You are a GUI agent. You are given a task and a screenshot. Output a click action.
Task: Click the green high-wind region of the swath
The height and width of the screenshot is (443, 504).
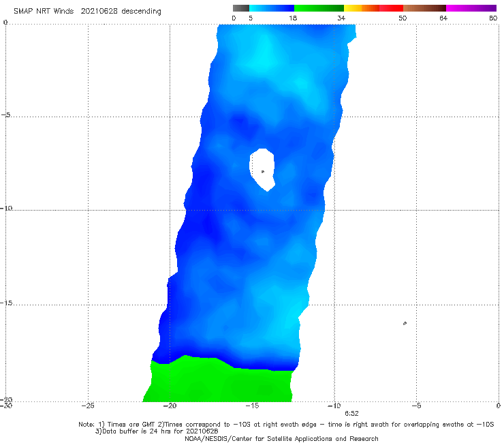click(219, 381)
